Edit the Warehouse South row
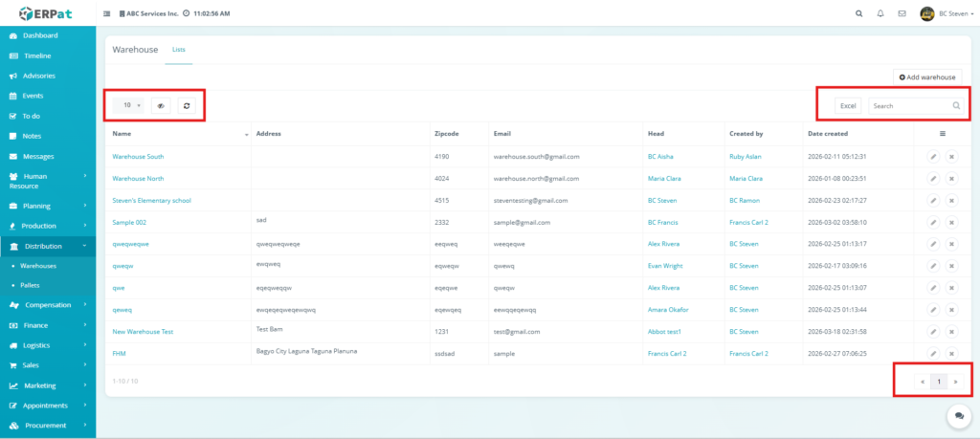Image resolution: width=980 pixels, height=439 pixels. click(933, 156)
